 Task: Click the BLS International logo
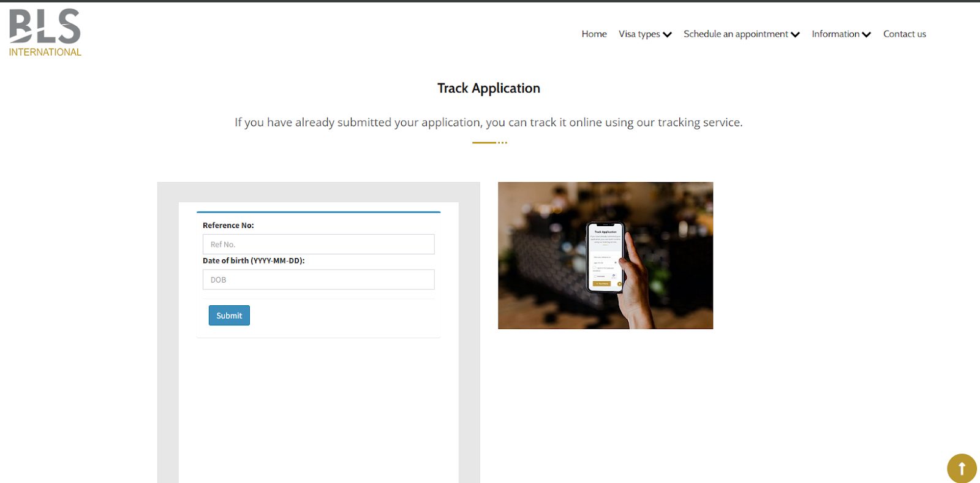click(x=45, y=33)
